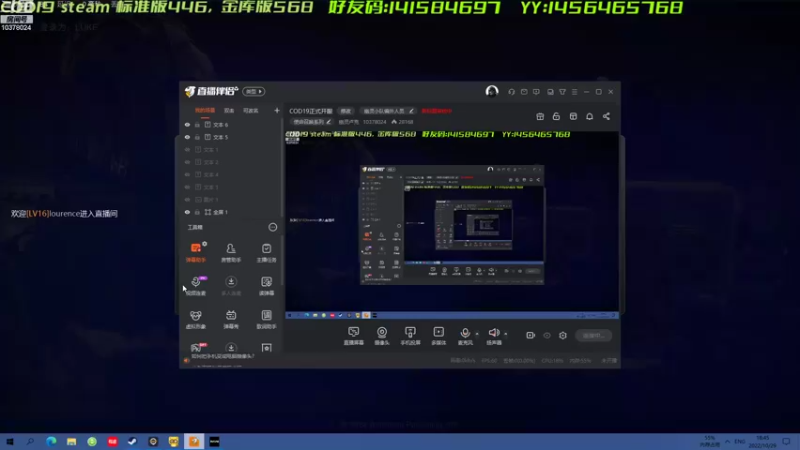Image resolution: width=800 pixels, height=450 pixels.
Task: Open the 读弹幕 read-danmaku tool
Action: click(266, 286)
